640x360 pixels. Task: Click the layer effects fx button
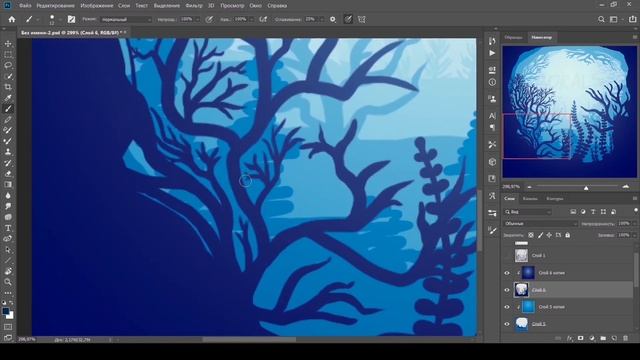570,338
